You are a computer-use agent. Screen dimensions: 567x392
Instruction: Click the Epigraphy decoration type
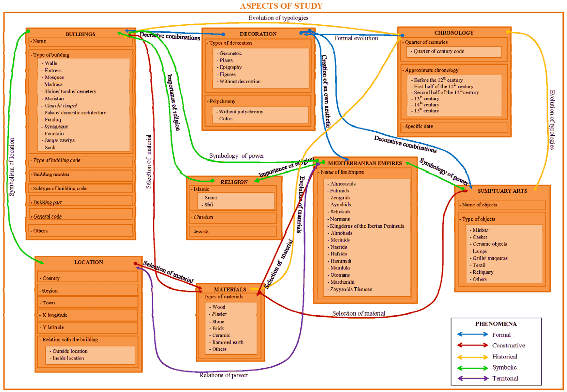click(230, 67)
